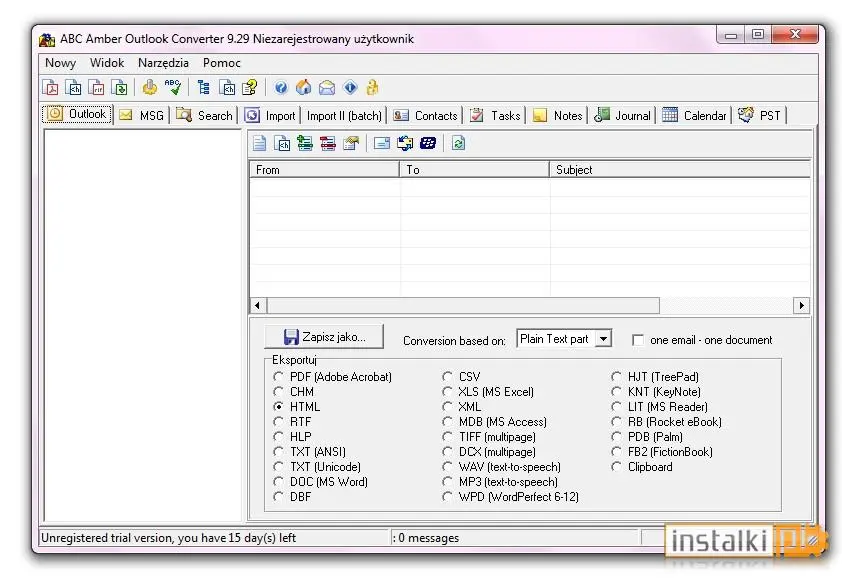842x578 pixels.
Task: Select the Outlook tab
Action: coord(77,114)
